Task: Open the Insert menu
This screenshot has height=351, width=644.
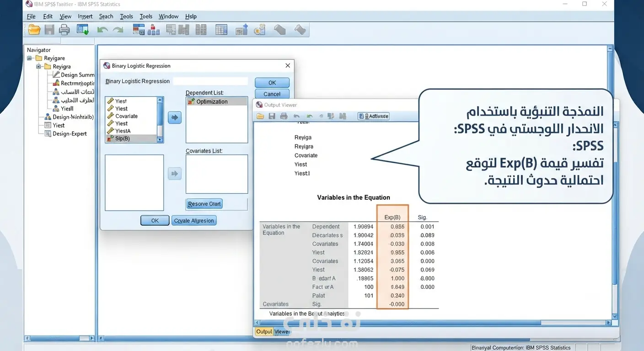Action: pos(85,16)
